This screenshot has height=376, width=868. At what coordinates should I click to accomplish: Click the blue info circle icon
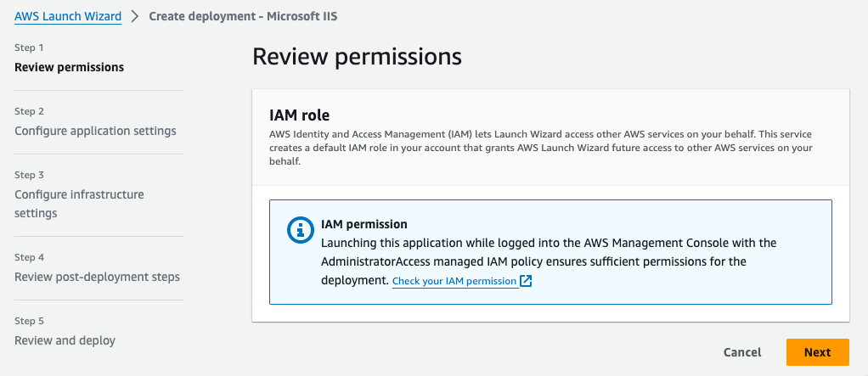tap(301, 229)
